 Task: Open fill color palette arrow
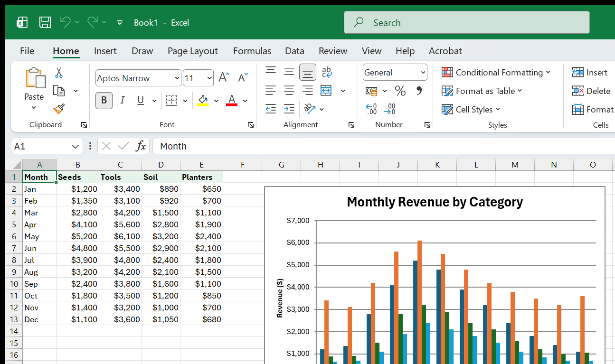click(x=216, y=101)
